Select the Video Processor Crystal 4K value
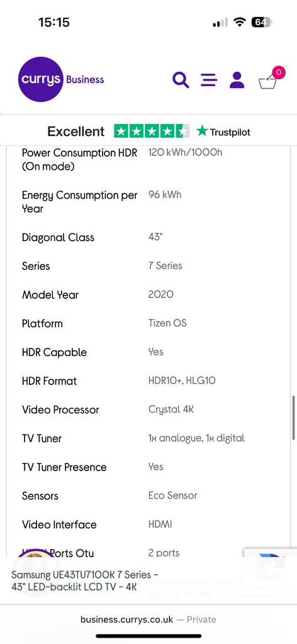The height and width of the screenshot is (644, 297). pos(171,409)
